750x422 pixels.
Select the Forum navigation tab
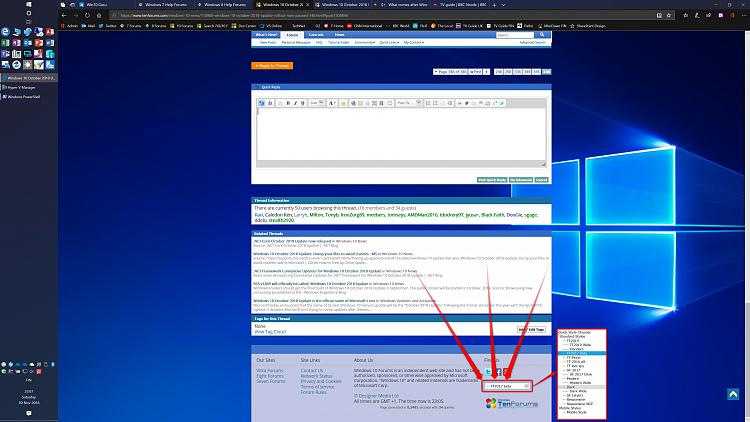coord(292,35)
